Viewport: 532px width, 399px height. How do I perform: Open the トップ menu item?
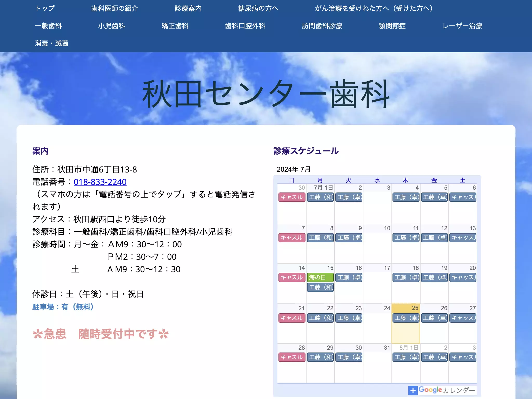pos(45,8)
